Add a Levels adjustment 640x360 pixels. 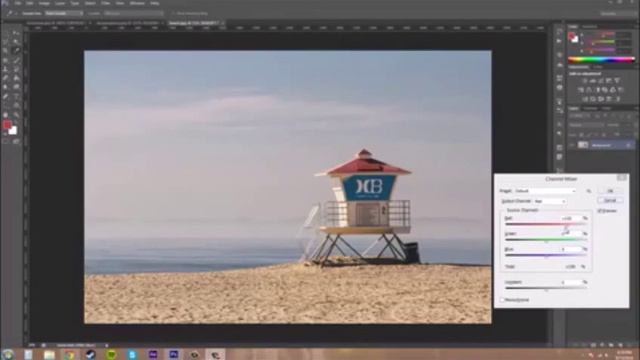pyautogui.click(x=593, y=80)
